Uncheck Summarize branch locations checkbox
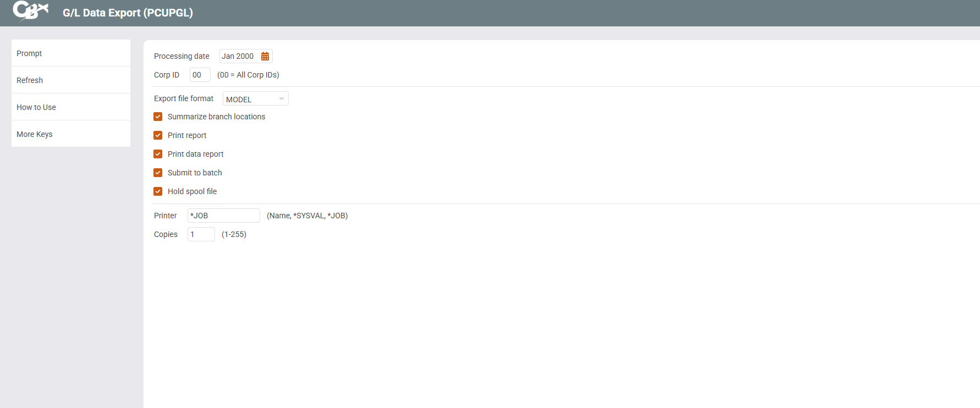Image resolution: width=980 pixels, height=408 pixels. pyautogui.click(x=158, y=117)
